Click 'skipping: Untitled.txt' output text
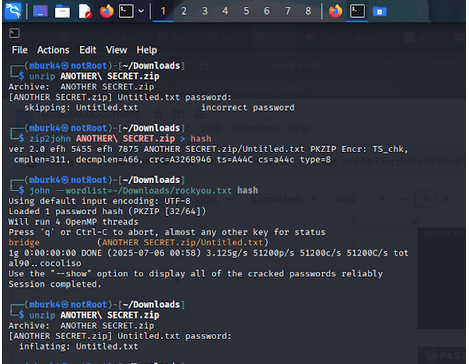469x364 pixels. pos(81,108)
